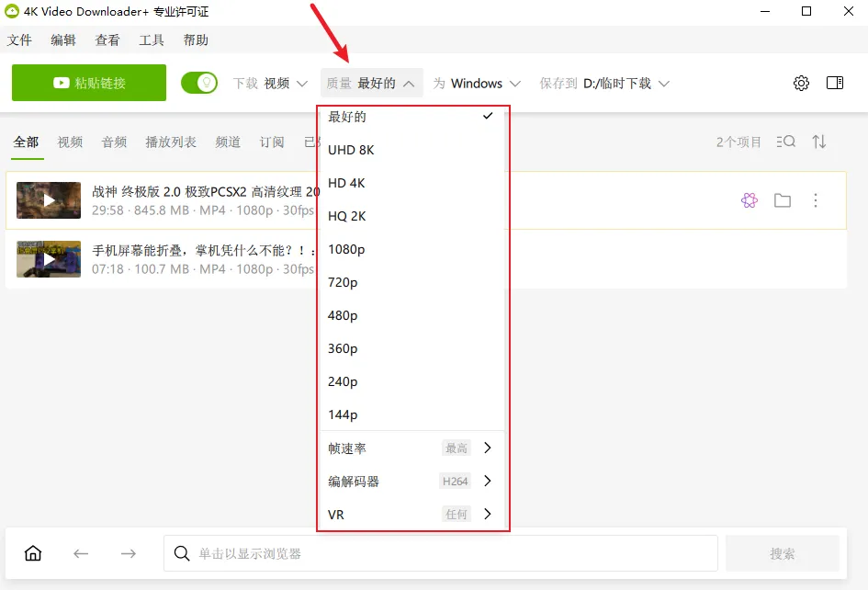This screenshot has height=590, width=868.
Task: Collapse the 质量 最好的 quality dropdown
Action: coord(371,83)
